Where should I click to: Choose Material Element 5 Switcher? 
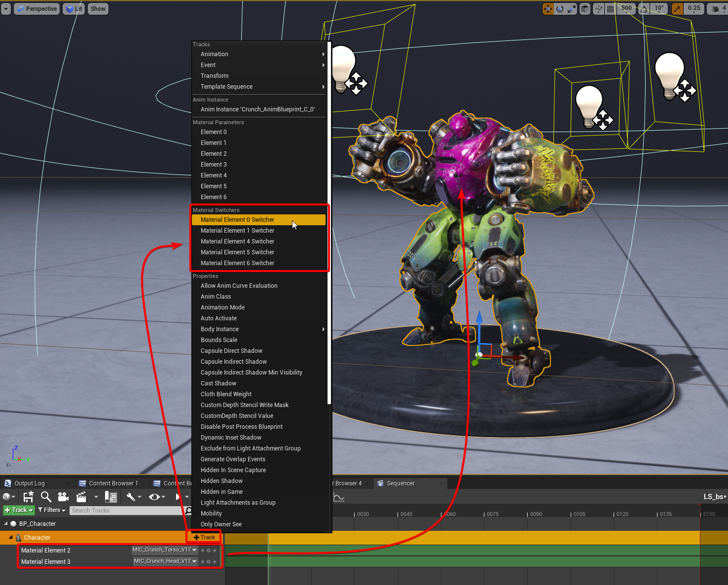pyautogui.click(x=259, y=252)
